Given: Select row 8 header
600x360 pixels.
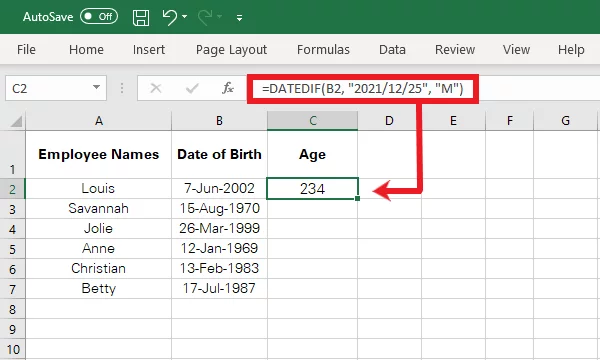Looking at the screenshot, I should tap(13, 309).
